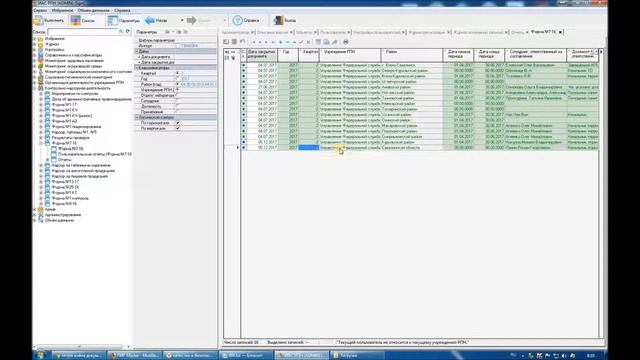Click the green Мониторинг окружающей среды icon

(41, 66)
